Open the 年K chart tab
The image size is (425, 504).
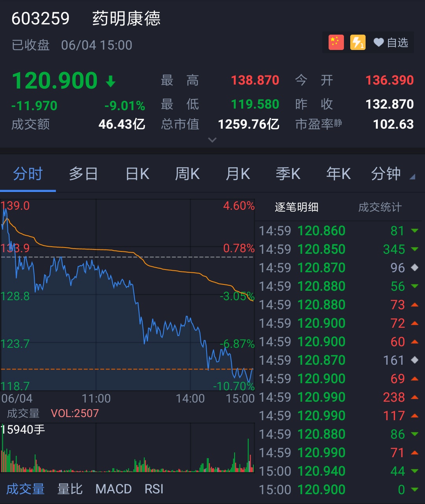click(x=338, y=174)
